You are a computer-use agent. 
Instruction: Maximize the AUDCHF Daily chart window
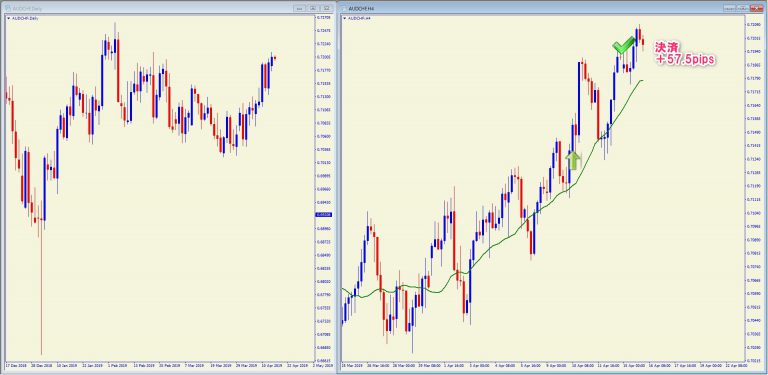click(x=312, y=8)
